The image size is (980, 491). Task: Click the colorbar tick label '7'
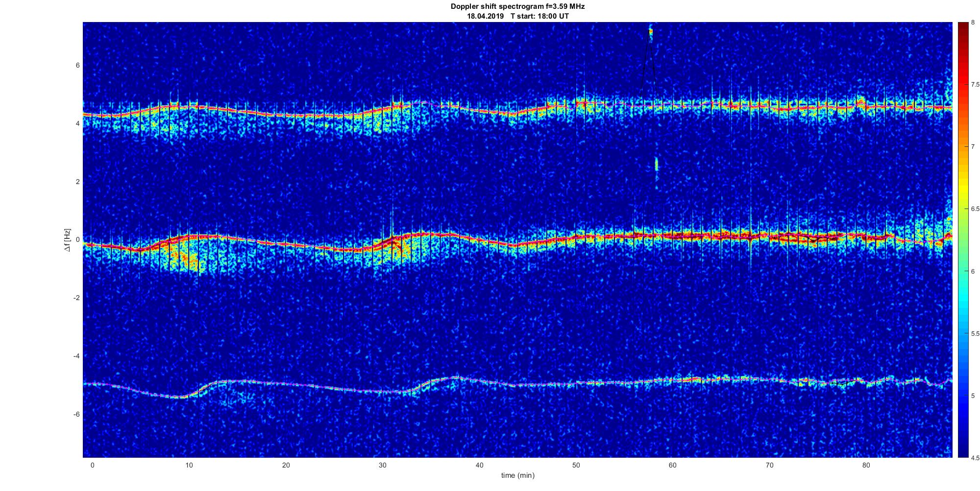[973, 147]
